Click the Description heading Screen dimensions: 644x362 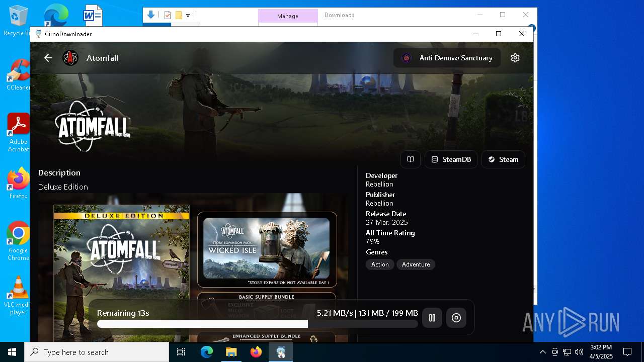pos(59,172)
